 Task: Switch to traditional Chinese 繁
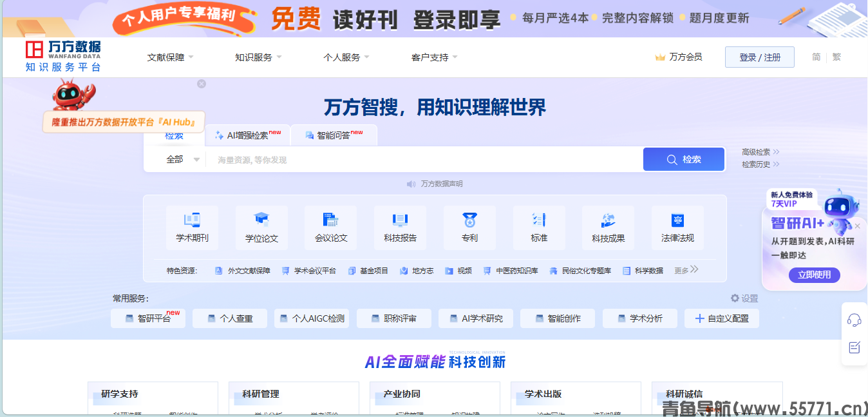tap(836, 57)
